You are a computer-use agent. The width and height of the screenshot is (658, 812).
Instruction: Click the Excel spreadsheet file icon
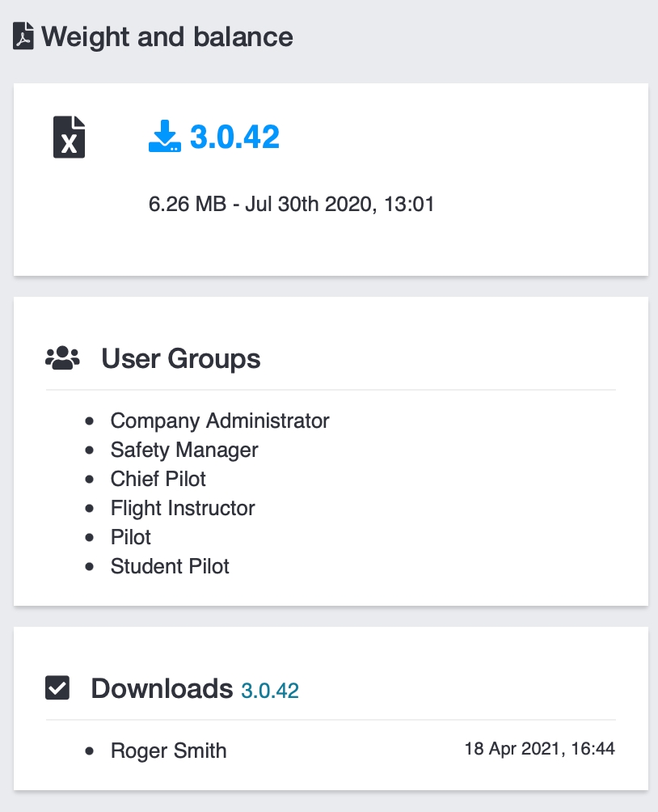(x=70, y=136)
